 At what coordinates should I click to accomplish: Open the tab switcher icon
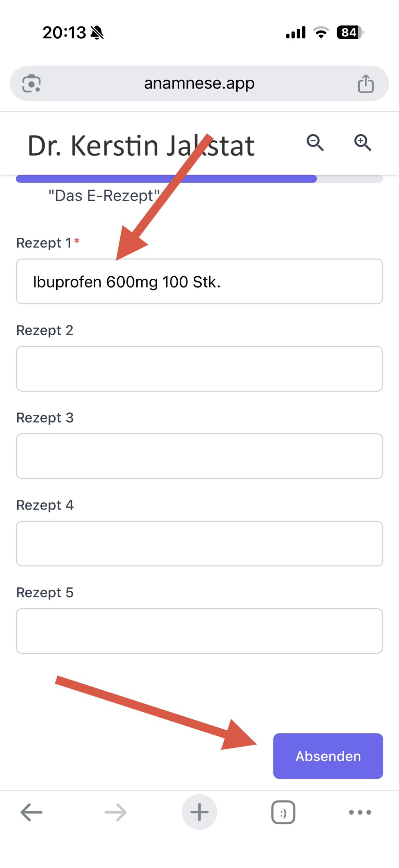point(283,812)
